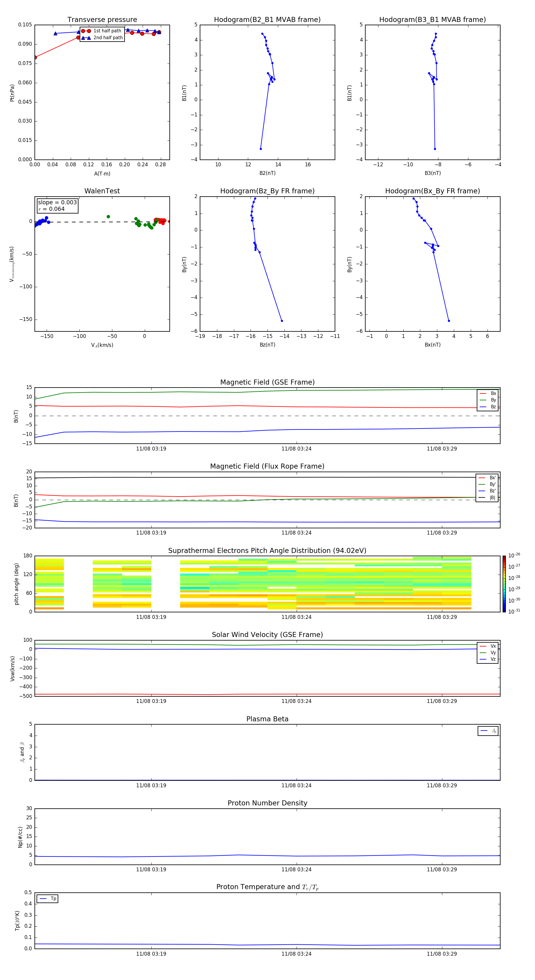
Task: Click the "Proton Temperature and Te/Tp" title
Action: point(267,887)
